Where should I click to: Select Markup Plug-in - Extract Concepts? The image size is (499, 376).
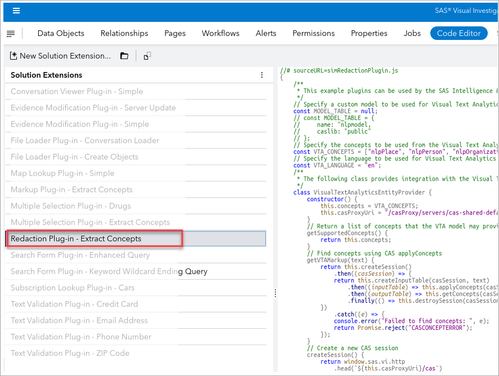point(136,189)
